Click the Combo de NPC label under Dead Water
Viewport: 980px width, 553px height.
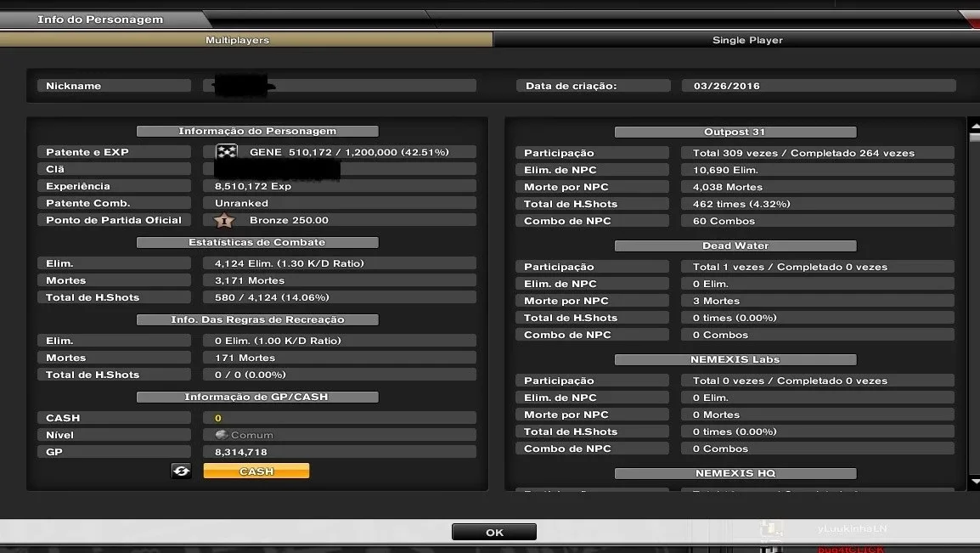[x=592, y=335]
